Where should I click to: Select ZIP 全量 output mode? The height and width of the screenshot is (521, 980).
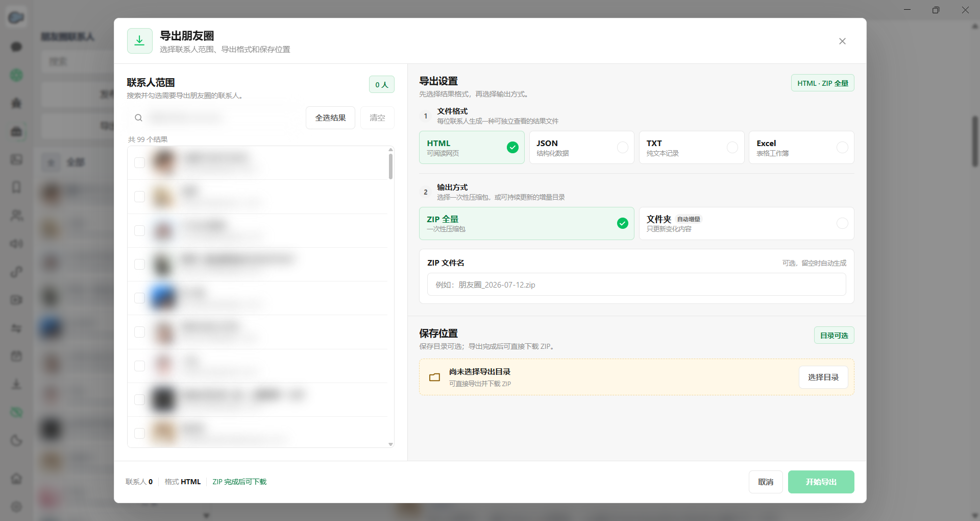(x=526, y=224)
